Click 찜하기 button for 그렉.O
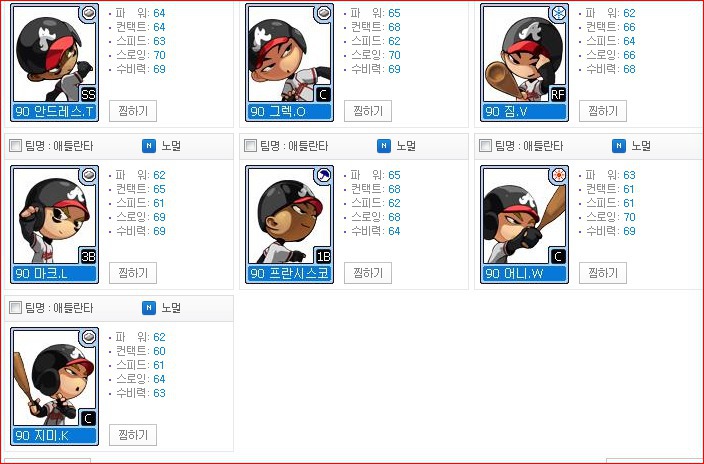 (x=368, y=111)
